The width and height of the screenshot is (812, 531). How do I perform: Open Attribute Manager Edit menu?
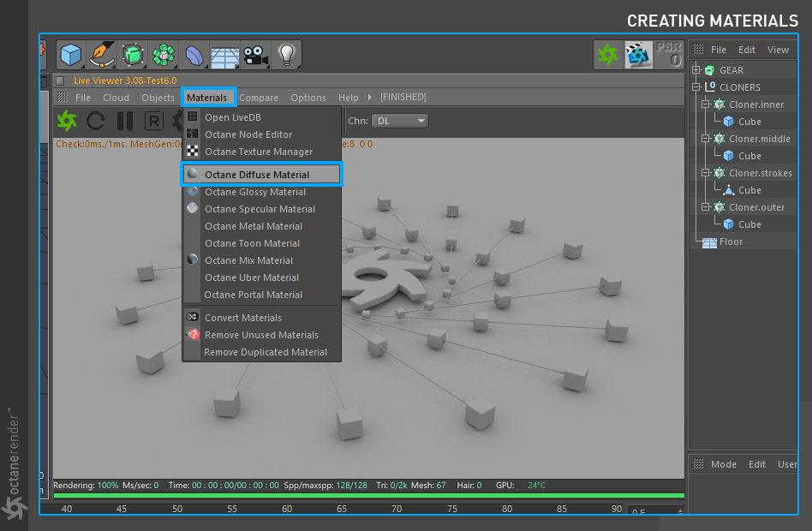pyautogui.click(x=756, y=464)
